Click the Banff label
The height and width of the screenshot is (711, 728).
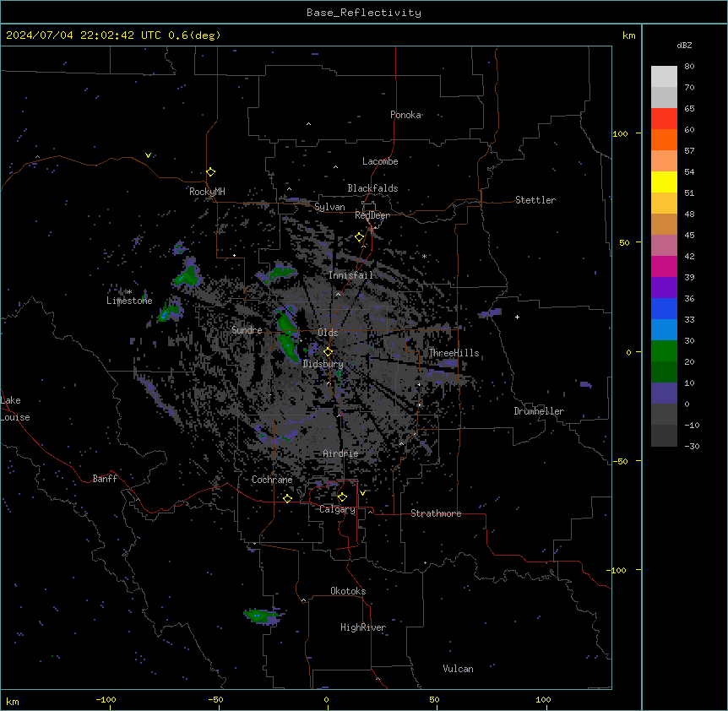tap(105, 479)
